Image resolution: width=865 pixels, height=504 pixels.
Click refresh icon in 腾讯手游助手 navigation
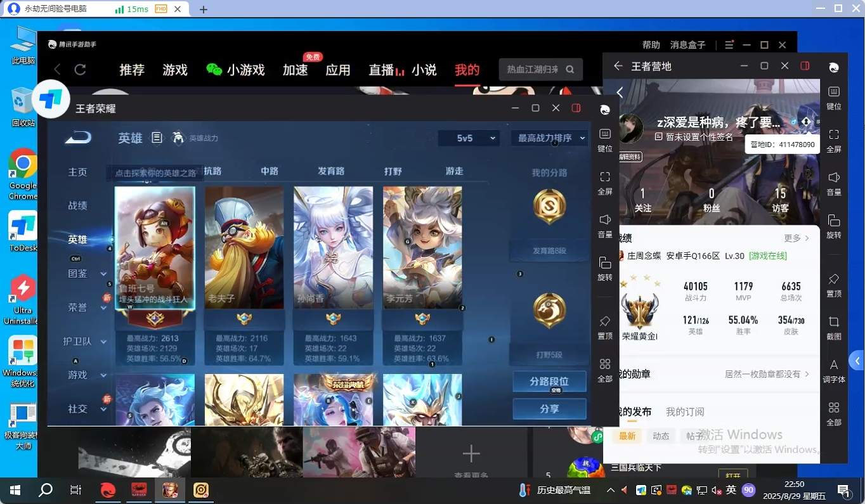80,69
